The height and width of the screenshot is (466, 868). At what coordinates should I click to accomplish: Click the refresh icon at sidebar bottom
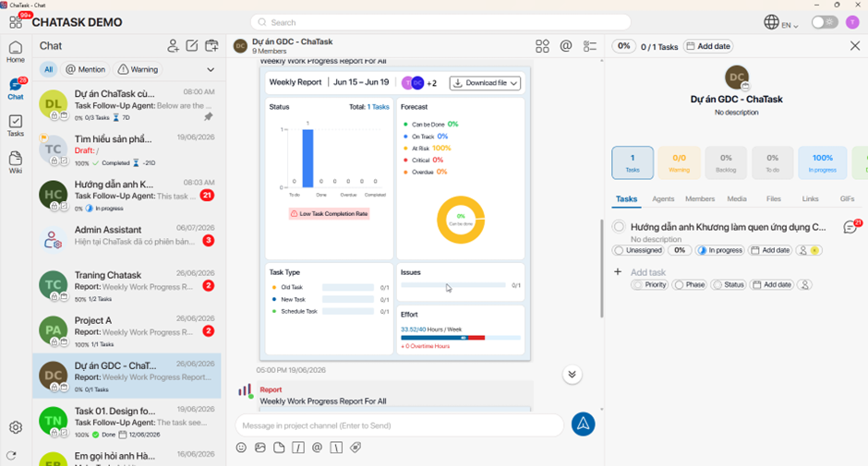coord(12,456)
